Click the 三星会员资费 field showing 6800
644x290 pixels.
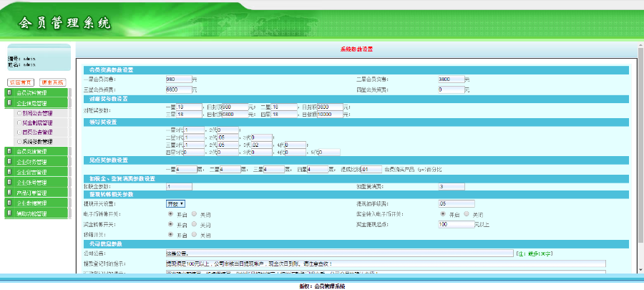(x=179, y=90)
